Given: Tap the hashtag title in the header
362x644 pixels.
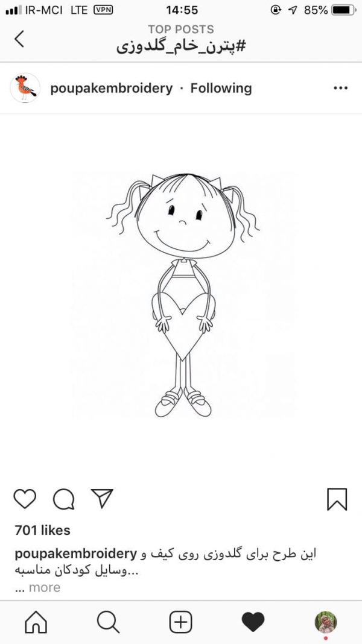Looking at the screenshot, I should pos(181,47).
